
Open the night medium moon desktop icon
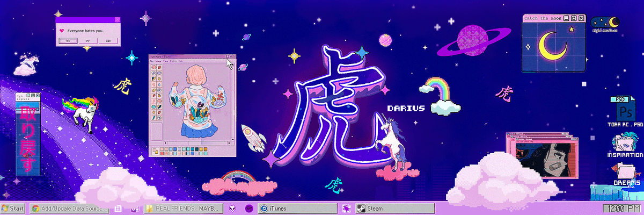tap(605, 24)
